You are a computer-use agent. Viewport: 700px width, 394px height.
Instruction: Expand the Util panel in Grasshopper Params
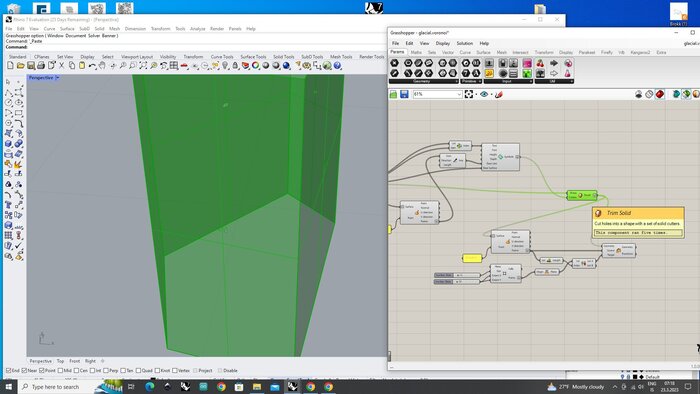tap(572, 81)
